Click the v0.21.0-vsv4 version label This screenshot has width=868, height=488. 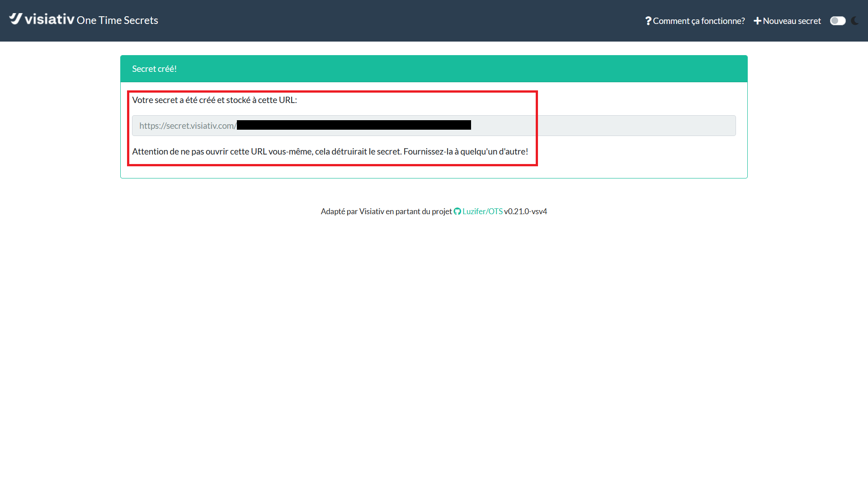pos(525,211)
